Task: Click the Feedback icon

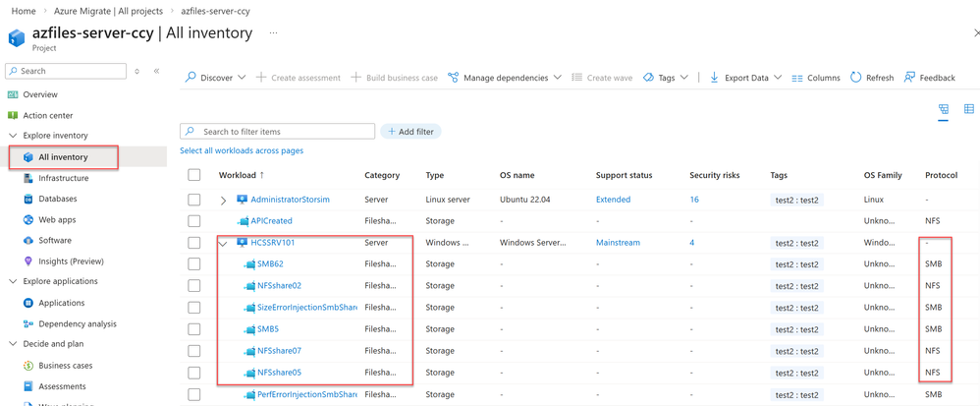Action: pos(909,78)
